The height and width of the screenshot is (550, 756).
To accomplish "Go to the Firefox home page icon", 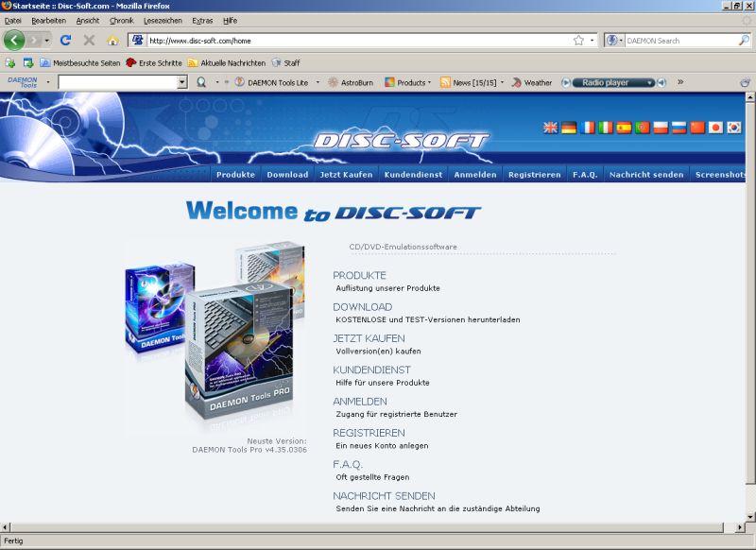I will tap(112, 41).
